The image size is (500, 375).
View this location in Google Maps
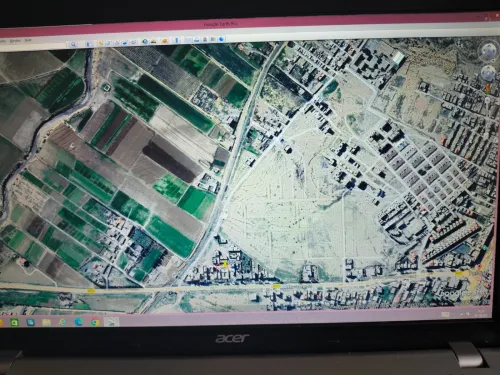coord(213,39)
